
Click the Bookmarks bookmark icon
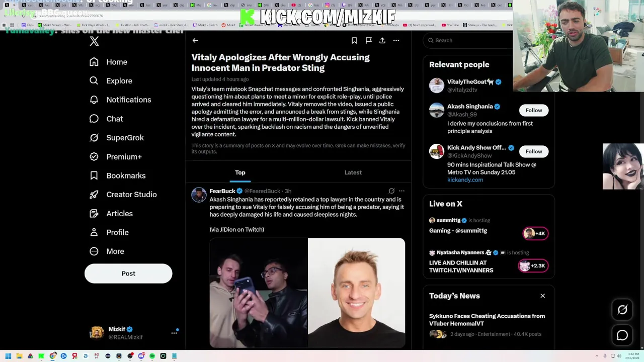point(94,175)
